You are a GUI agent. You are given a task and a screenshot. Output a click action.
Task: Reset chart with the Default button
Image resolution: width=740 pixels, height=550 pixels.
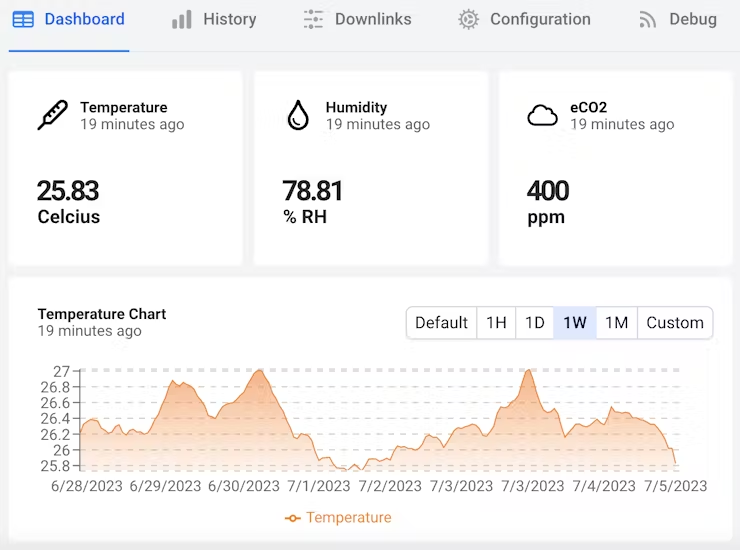441,322
